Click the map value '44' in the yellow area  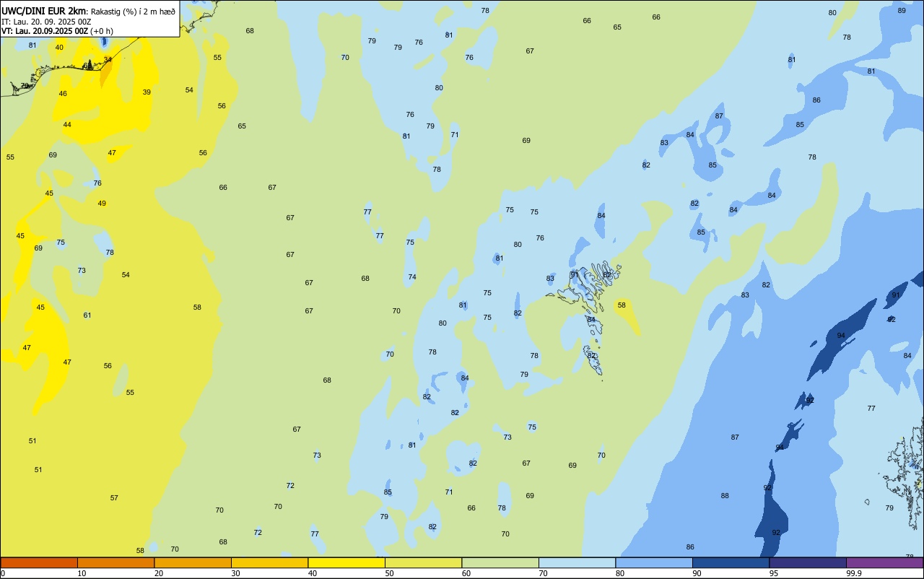pyautogui.click(x=67, y=124)
